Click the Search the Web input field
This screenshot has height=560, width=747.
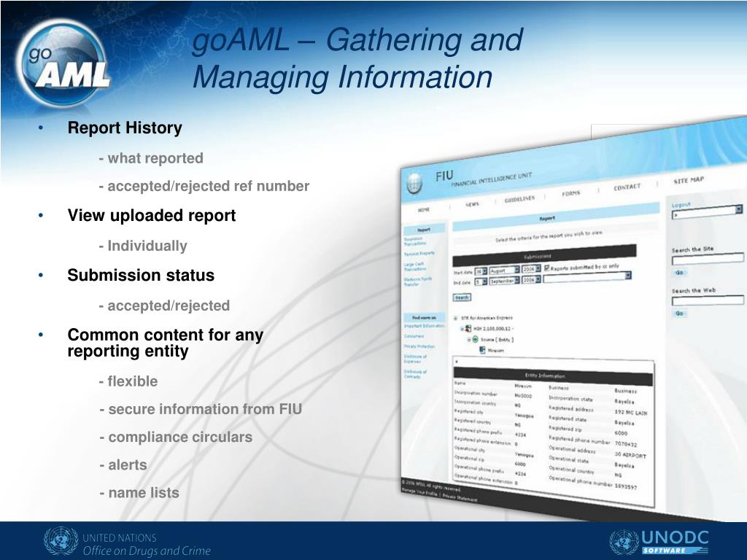pos(708,300)
